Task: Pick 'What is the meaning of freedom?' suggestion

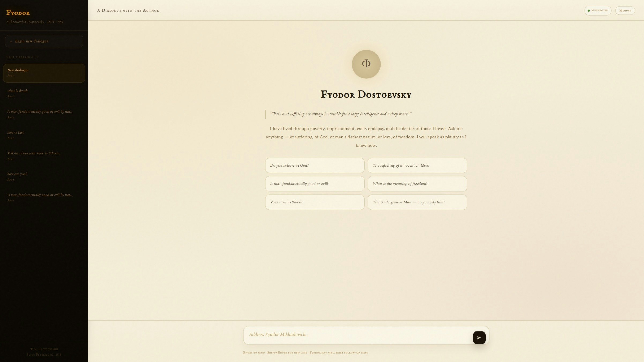Action: click(417, 184)
